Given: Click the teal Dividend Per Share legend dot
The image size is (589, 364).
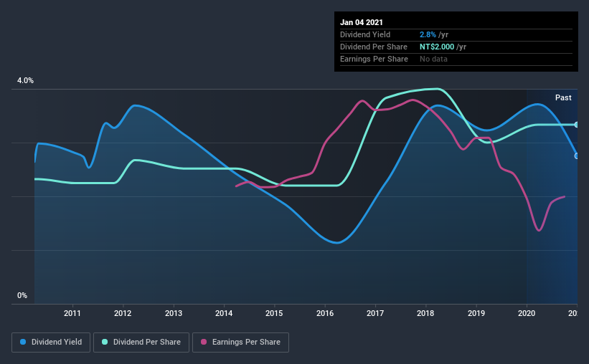Looking at the screenshot, I should (105, 342).
